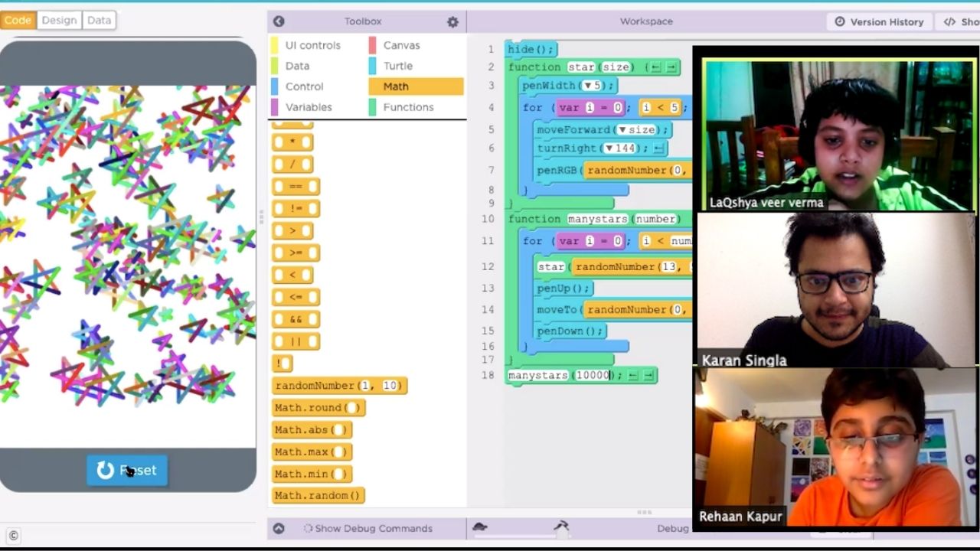Select the Math.random() block
Viewport: 980px width, 551px height.
[318, 495]
